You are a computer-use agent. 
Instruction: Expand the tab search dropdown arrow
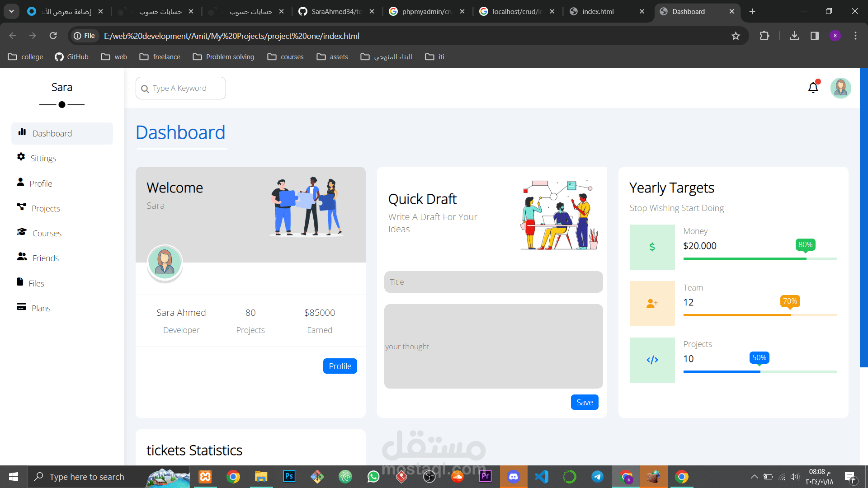11,11
